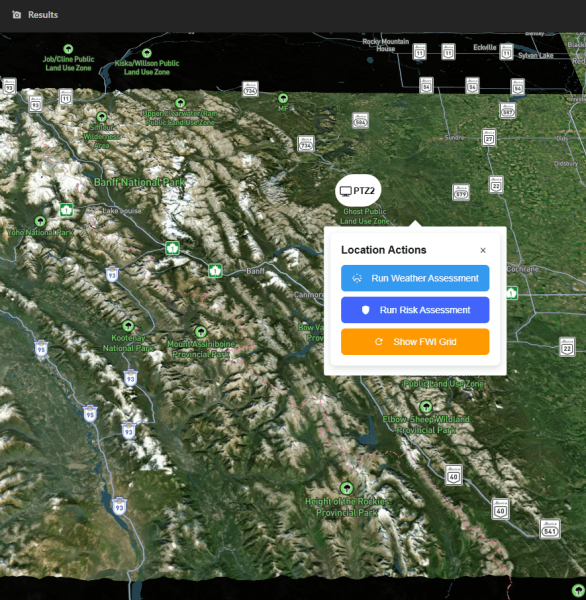
Task: Click the Height of the Rockies park tree icon
Action: 347,488
